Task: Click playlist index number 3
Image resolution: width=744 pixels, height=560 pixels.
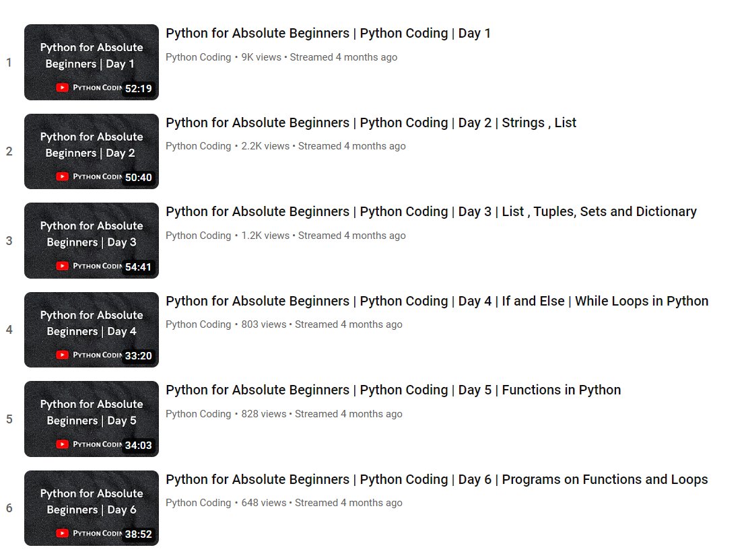Action: (9, 240)
